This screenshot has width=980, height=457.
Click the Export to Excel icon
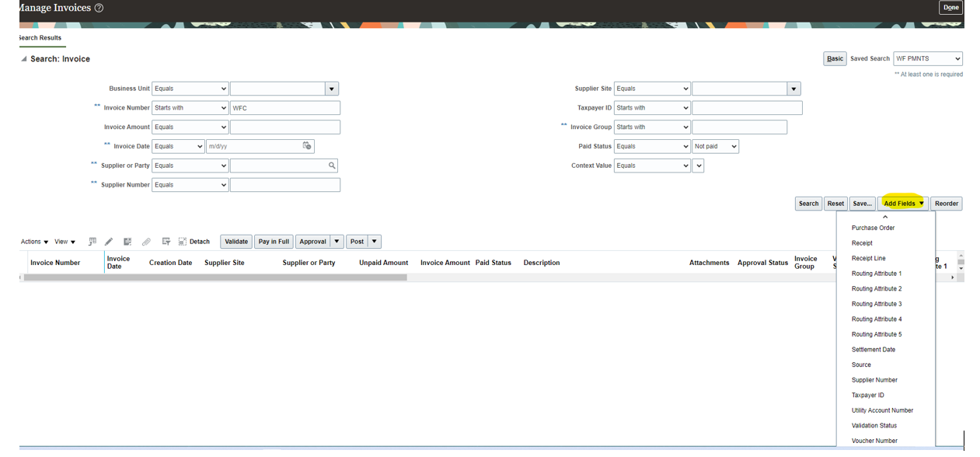coord(127,241)
